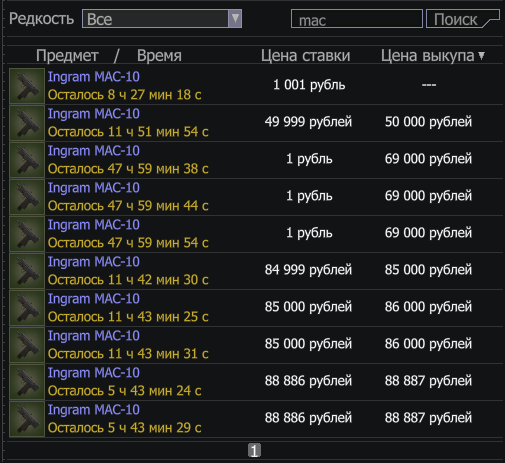Click item icon with 47 ч 59 мин 38 с left

[x=27, y=160]
